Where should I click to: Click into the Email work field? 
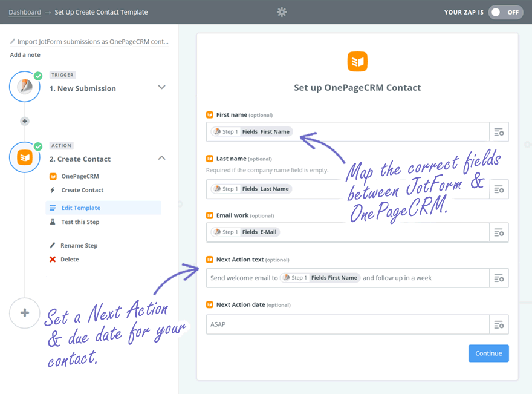click(x=348, y=232)
